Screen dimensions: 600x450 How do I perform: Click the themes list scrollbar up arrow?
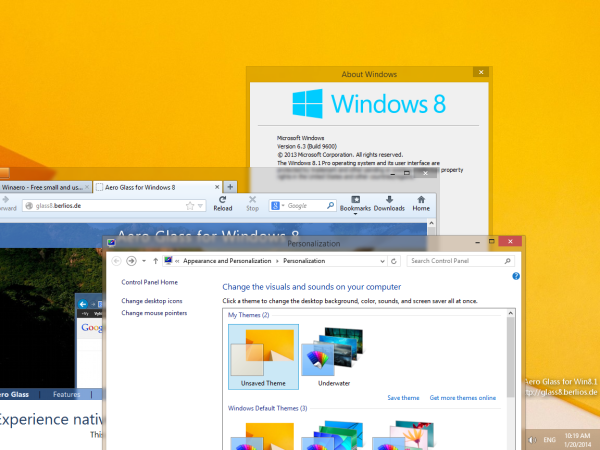510,313
